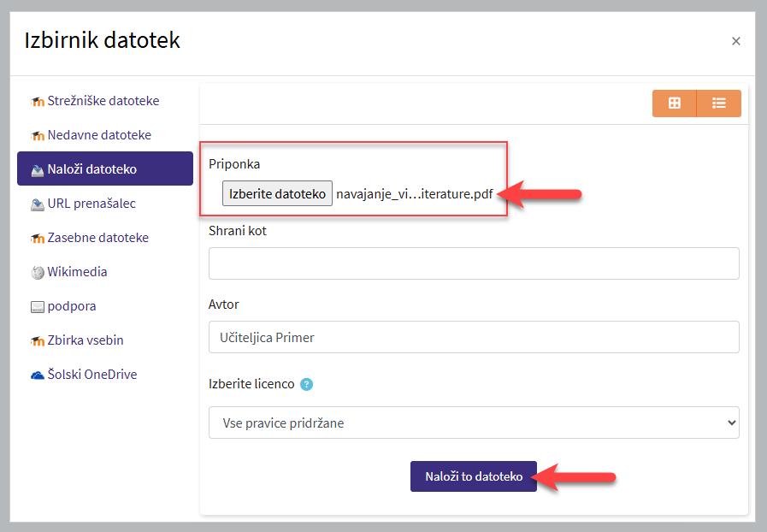Switch to icon grid view
This screenshot has height=532, width=767.
tap(675, 103)
